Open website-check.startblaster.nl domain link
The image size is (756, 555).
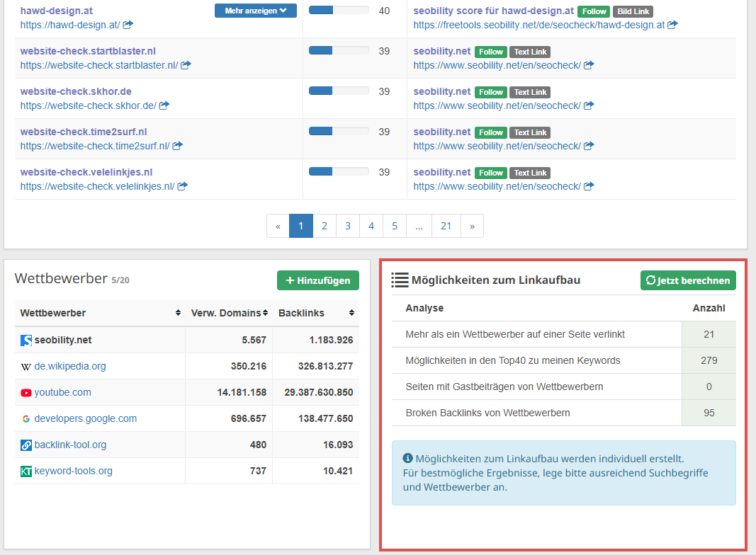pyautogui.click(x=88, y=51)
